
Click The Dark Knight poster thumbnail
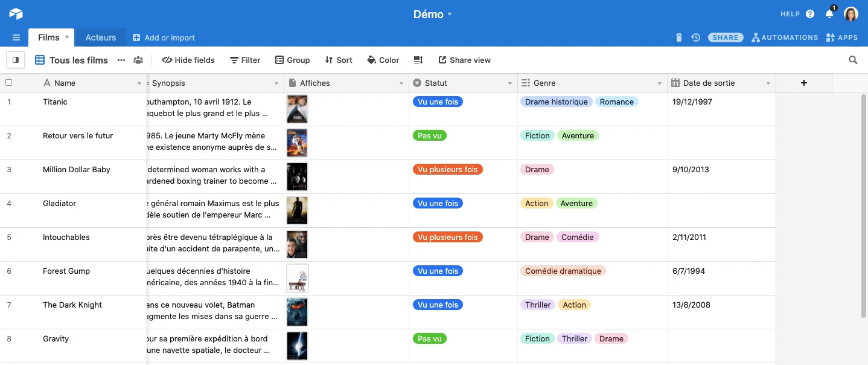tap(298, 312)
